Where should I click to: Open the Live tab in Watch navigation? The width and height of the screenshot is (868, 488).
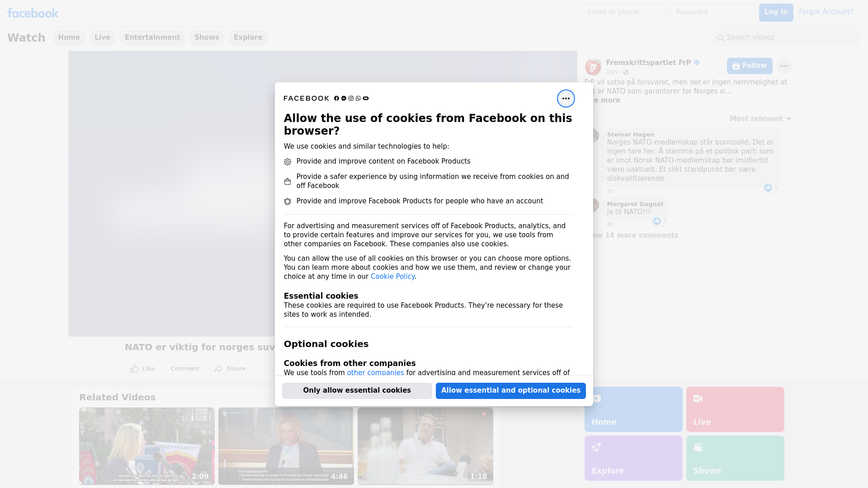[x=102, y=38]
